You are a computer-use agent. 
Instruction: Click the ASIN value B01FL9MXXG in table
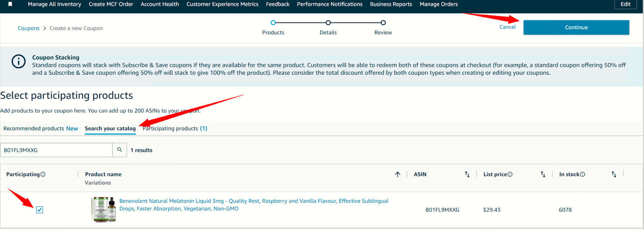[x=442, y=210]
